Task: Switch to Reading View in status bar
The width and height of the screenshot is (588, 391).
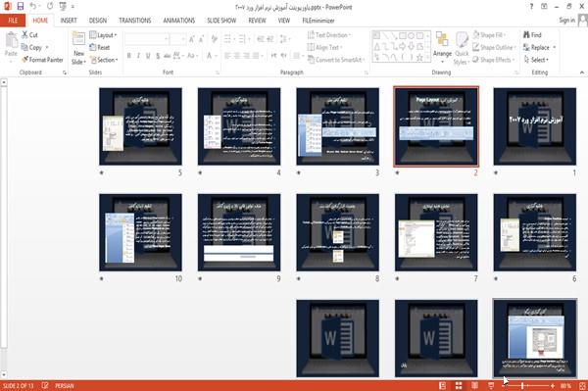Action: point(474,386)
